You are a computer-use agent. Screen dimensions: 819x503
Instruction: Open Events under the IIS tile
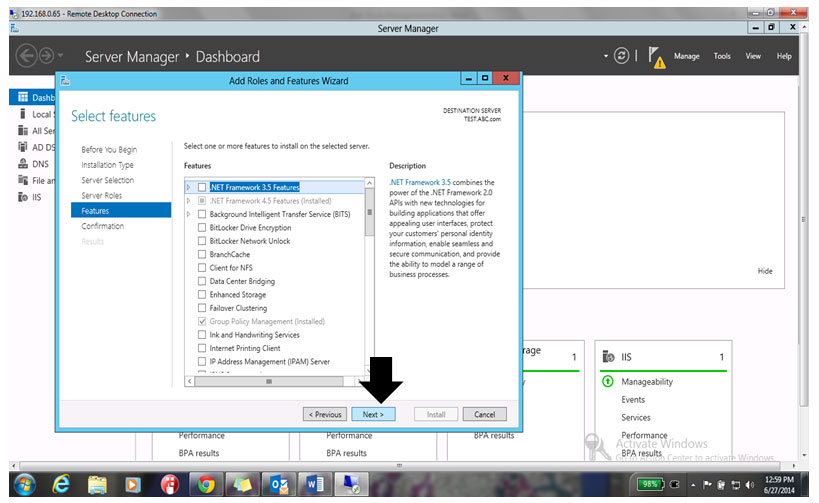[x=633, y=400]
